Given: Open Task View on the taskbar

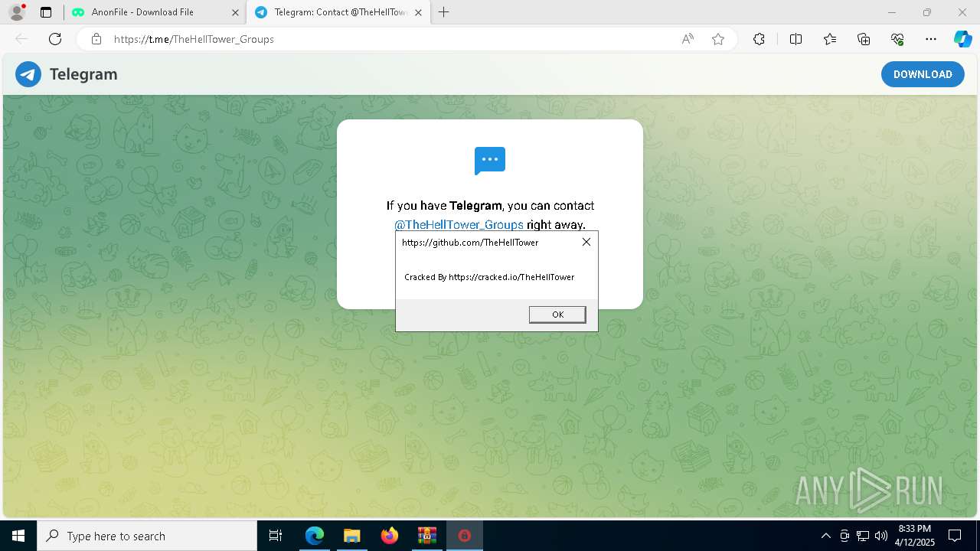Looking at the screenshot, I should [x=276, y=536].
